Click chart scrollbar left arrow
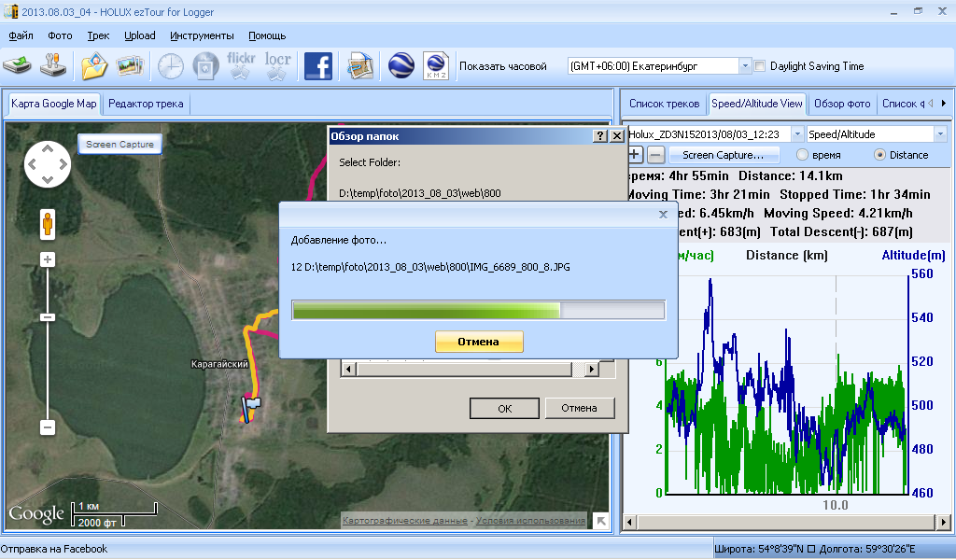The width and height of the screenshot is (956, 560). [x=630, y=523]
